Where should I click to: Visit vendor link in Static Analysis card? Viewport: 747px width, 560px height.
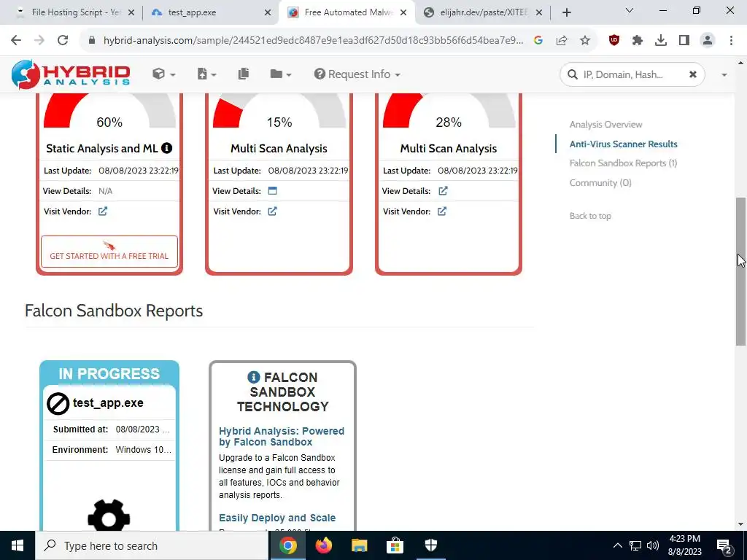coord(103,211)
